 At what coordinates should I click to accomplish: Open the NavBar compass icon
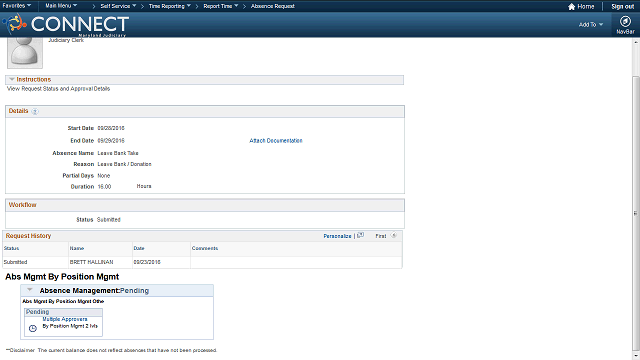pyautogui.click(x=625, y=21)
